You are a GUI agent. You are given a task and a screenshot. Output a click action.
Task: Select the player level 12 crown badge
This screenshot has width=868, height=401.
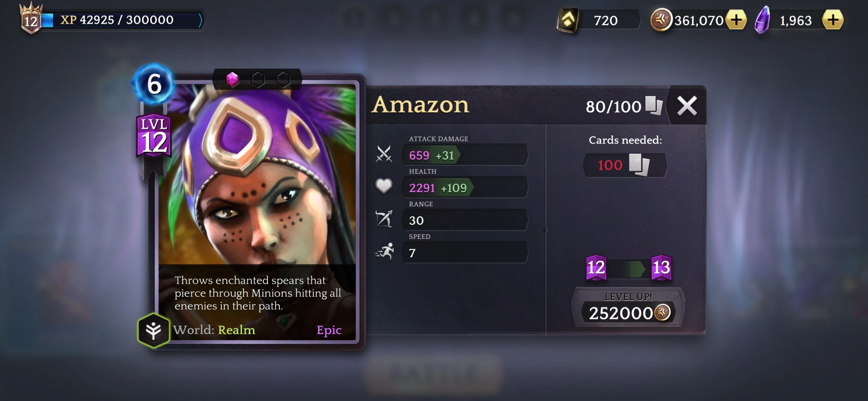pyautogui.click(x=31, y=19)
